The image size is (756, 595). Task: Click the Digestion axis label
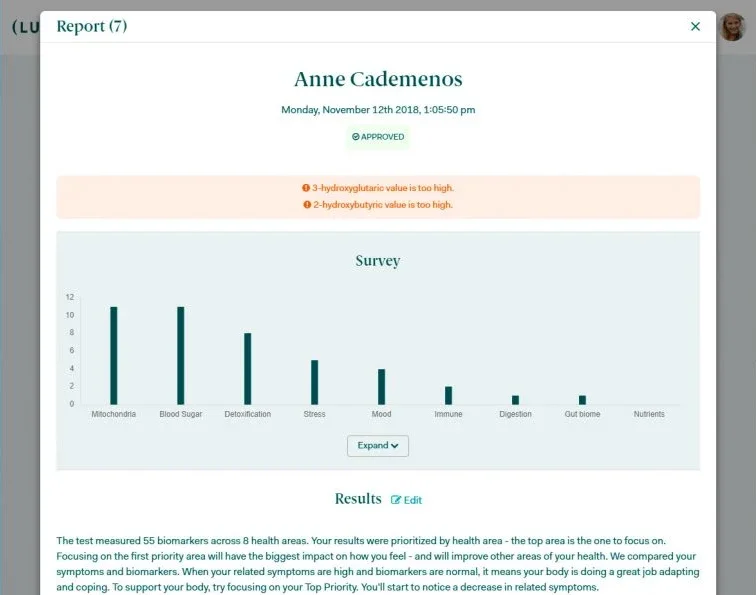pyautogui.click(x=515, y=414)
